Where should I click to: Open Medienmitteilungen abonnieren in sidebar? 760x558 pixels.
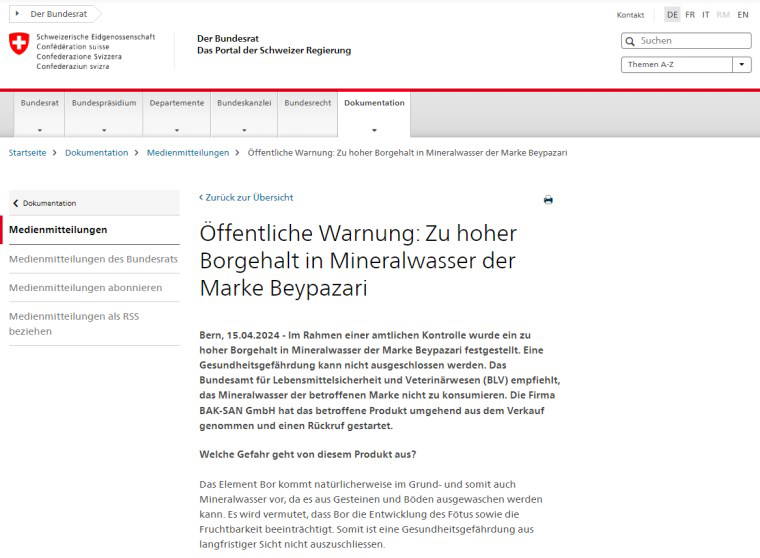[85, 287]
